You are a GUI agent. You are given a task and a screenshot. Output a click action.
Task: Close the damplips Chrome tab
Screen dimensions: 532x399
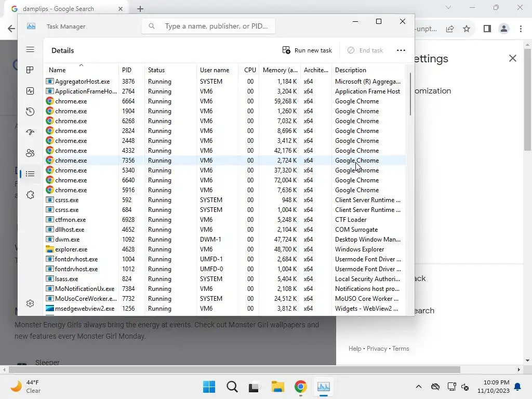click(x=121, y=9)
